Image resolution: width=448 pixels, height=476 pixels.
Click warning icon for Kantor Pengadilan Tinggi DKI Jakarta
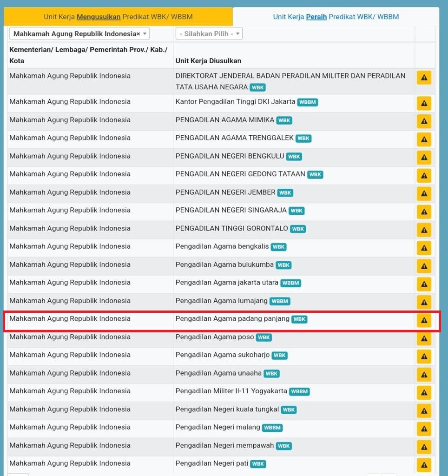pos(424,104)
